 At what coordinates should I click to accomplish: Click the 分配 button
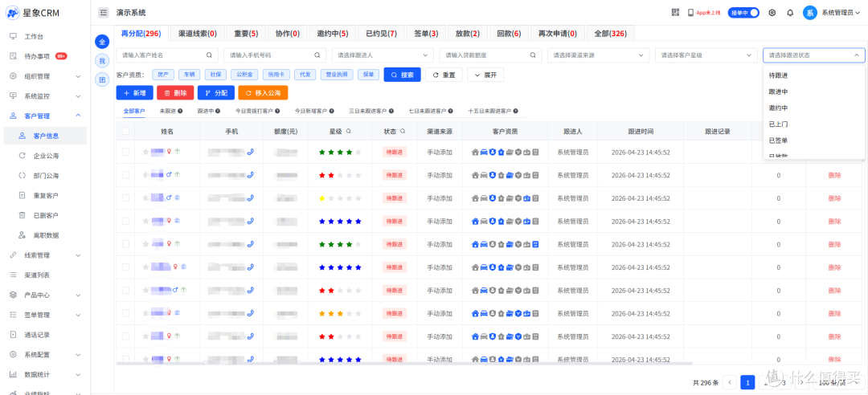pos(216,93)
